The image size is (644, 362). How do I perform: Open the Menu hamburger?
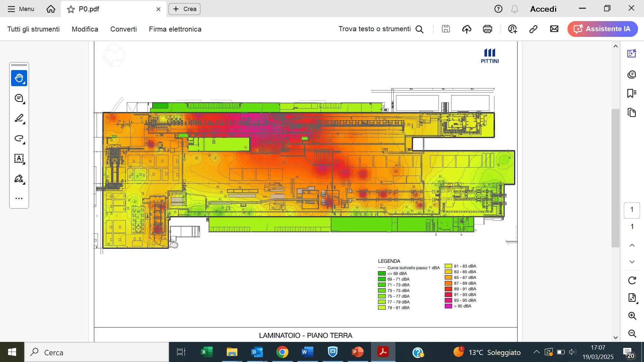pos(21,9)
